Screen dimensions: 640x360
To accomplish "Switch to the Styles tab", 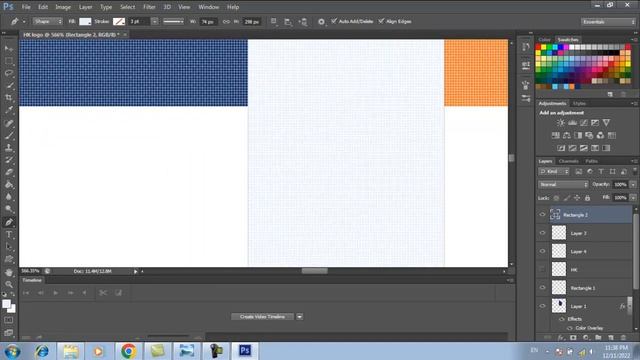I will 579,104.
